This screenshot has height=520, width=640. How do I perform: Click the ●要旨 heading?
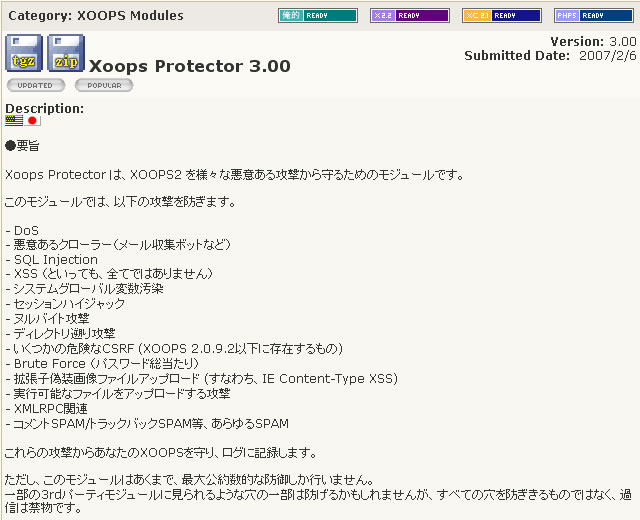[x=22, y=146]
